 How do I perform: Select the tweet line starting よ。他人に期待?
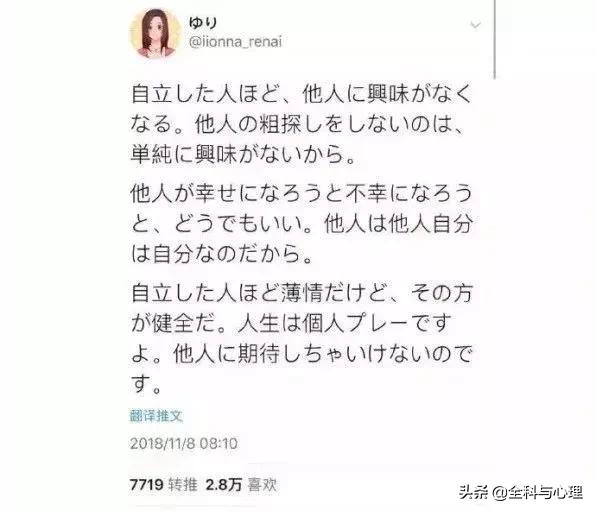(301, 355)
